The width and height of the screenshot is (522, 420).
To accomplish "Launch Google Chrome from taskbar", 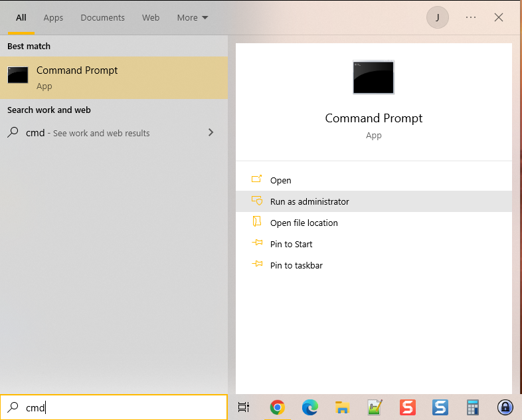I will (278, 407).
